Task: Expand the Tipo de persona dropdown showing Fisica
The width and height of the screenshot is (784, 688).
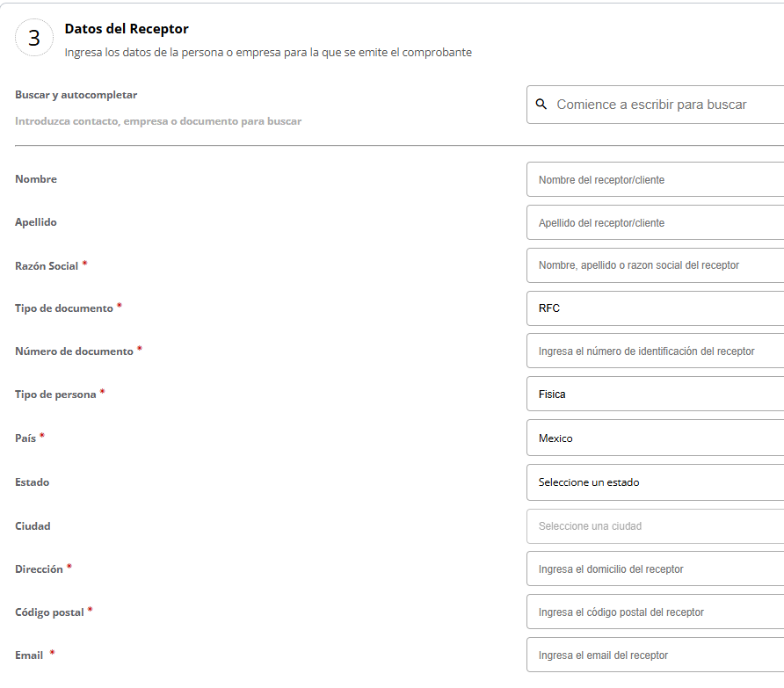Action: pyautogui.click(x=655, y=395)
